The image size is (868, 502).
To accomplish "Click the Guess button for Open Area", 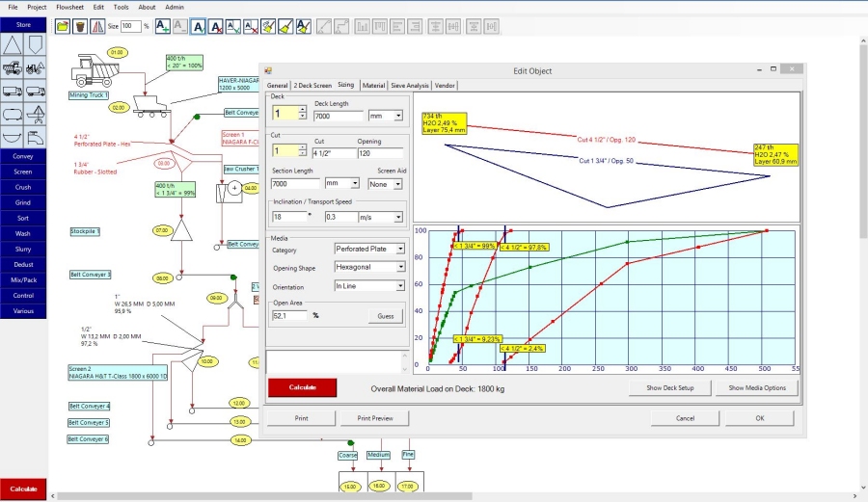I will (385, 316).
